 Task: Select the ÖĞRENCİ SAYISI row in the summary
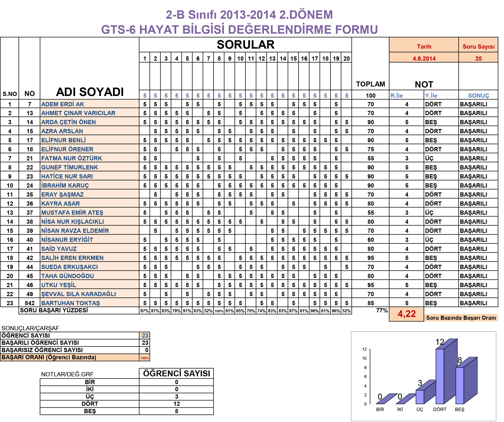[x=75, y=335]
